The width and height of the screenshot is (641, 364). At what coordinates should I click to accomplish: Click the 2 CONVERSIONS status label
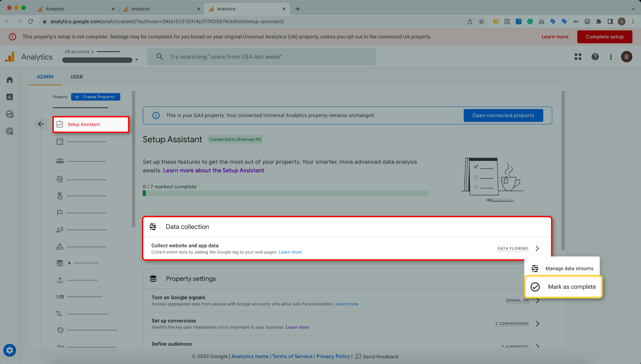pos(512,324)
